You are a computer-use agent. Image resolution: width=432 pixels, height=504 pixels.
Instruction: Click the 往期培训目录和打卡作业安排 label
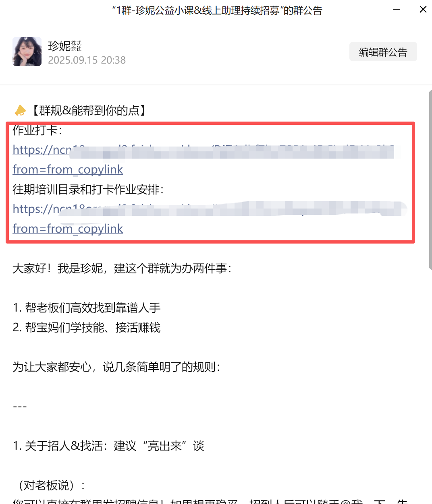point(88,189)
